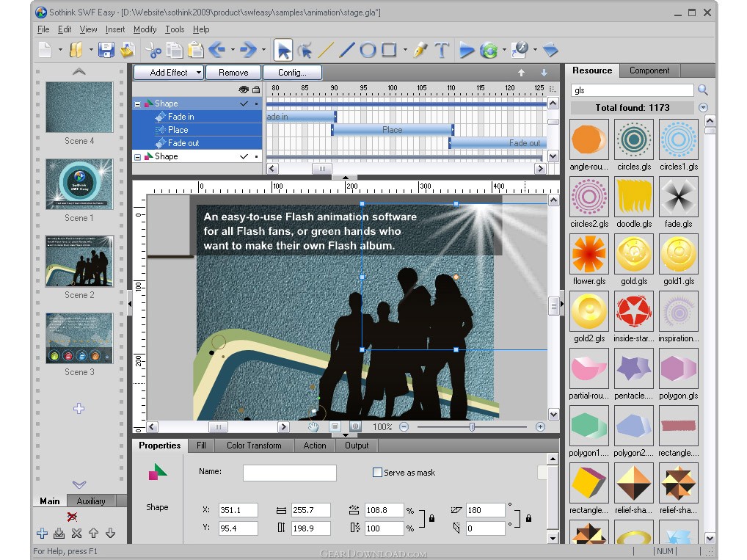This screenshot has width=747, height=560.
Task: Collapse the first Shape tree node
Action: pos(138,103)
